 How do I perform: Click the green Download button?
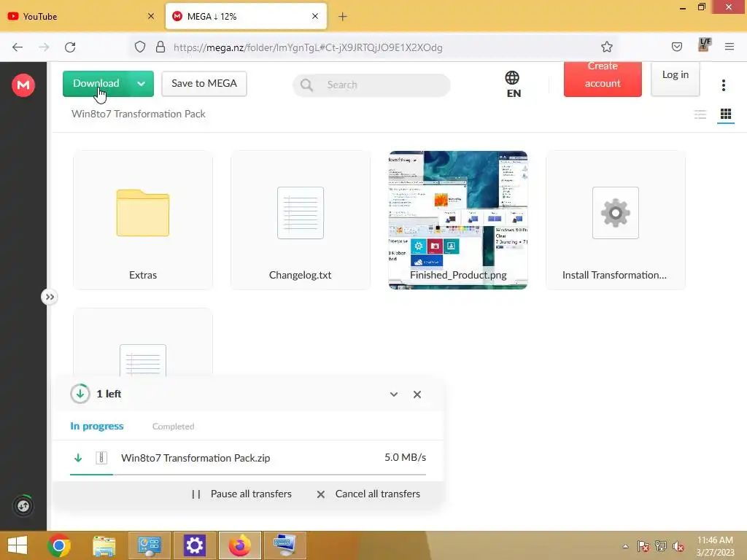(96, 84)
